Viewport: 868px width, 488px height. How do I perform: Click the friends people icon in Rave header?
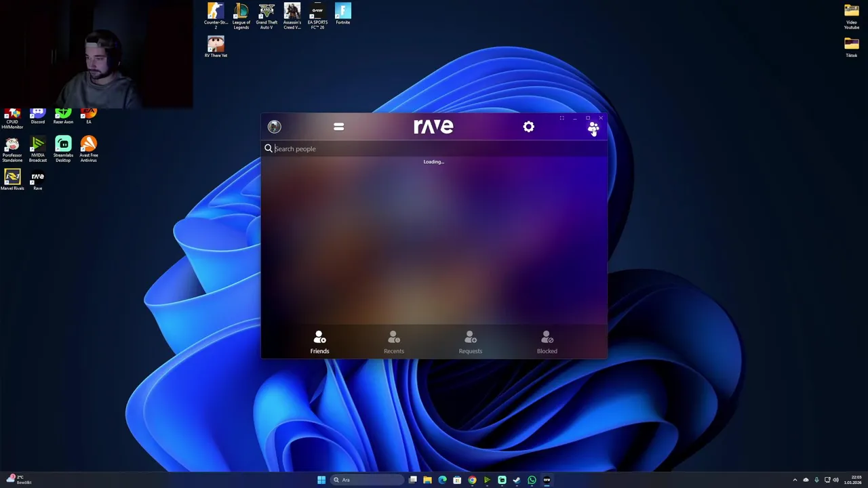coord(593,127)
